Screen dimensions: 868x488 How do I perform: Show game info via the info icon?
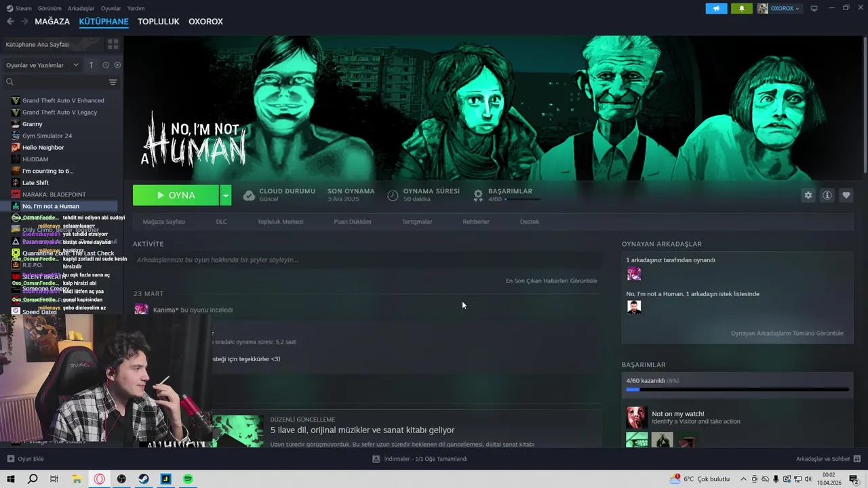pos(827,195)
